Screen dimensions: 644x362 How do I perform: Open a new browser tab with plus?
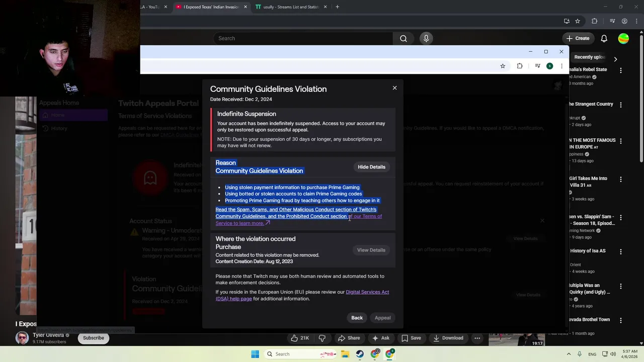click(x=337, y=7)
